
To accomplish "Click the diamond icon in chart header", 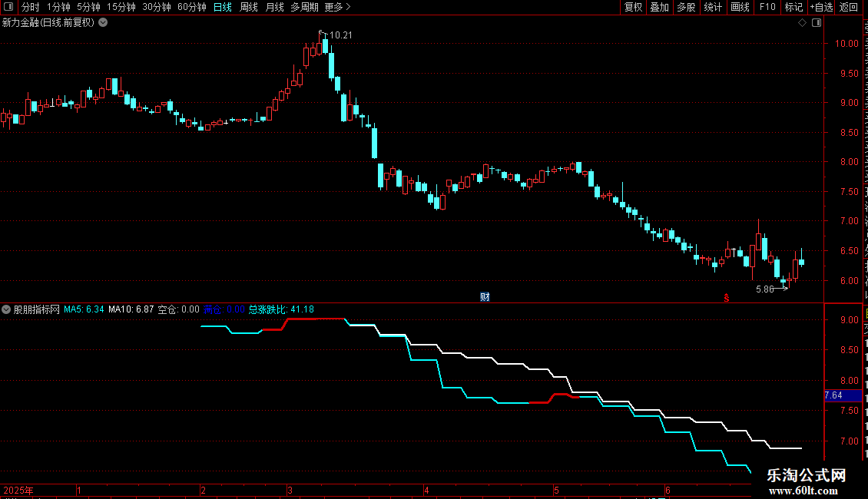I will [802, 23].
